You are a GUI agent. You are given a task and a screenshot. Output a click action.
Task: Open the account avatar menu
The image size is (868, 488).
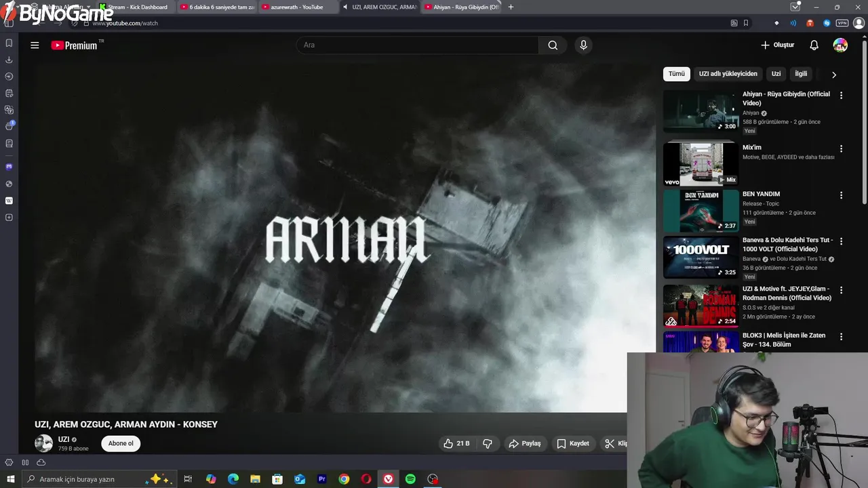(840, 45)
